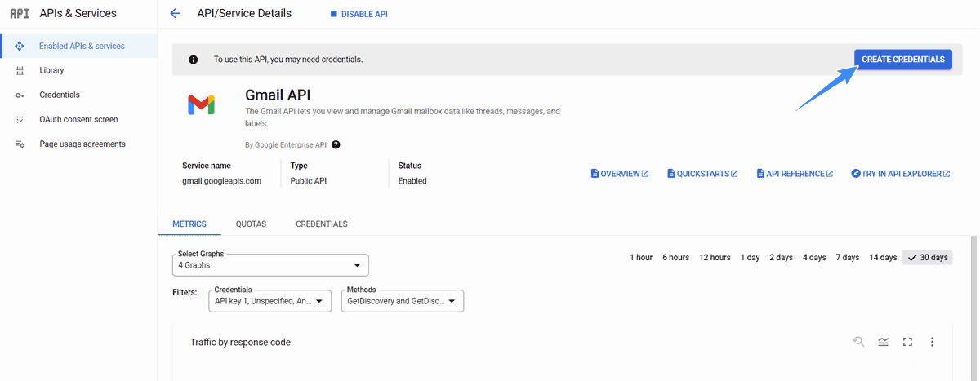Click the Library sidebar icon
980x381 pixels.
click(20, 71)
